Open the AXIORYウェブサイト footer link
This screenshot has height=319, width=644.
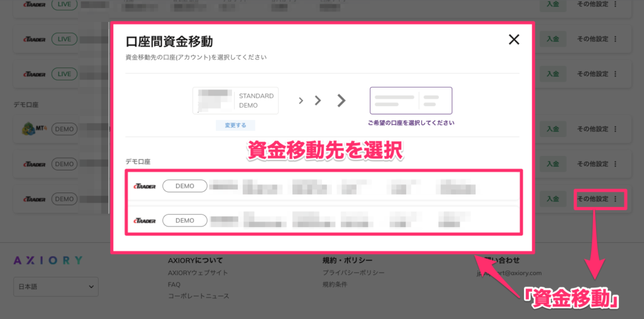[198, 272]
